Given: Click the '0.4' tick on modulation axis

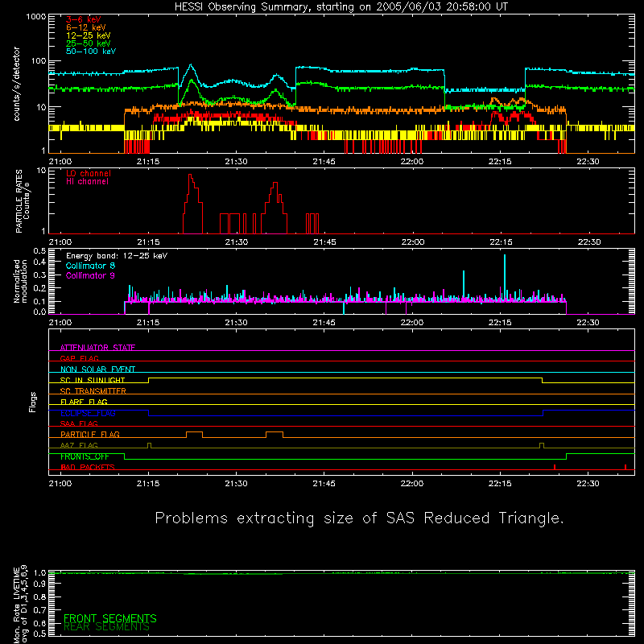Looking at the screenshot, I should [x=39, y=262].
